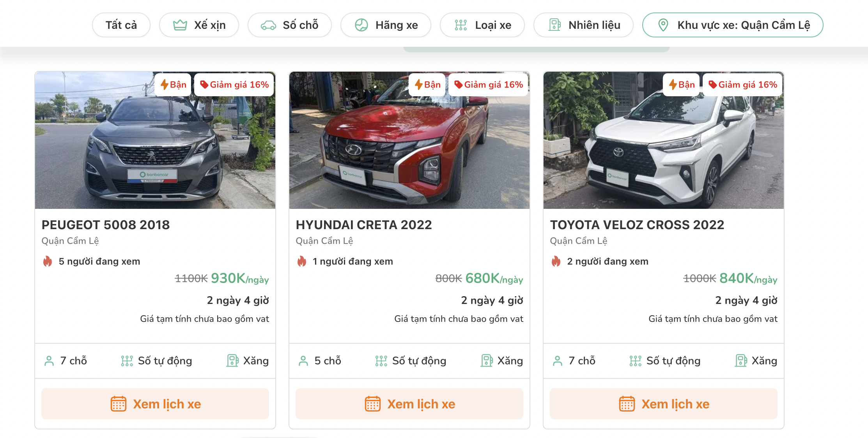Click fuel icon beside Peugeot Xăng

click(232, 360)
